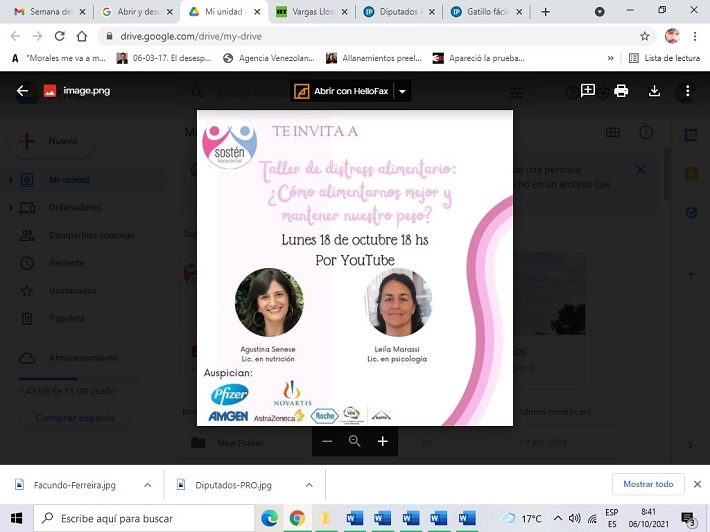
Task: Print the image using the printer icon
Action: [x=621, y=91]
